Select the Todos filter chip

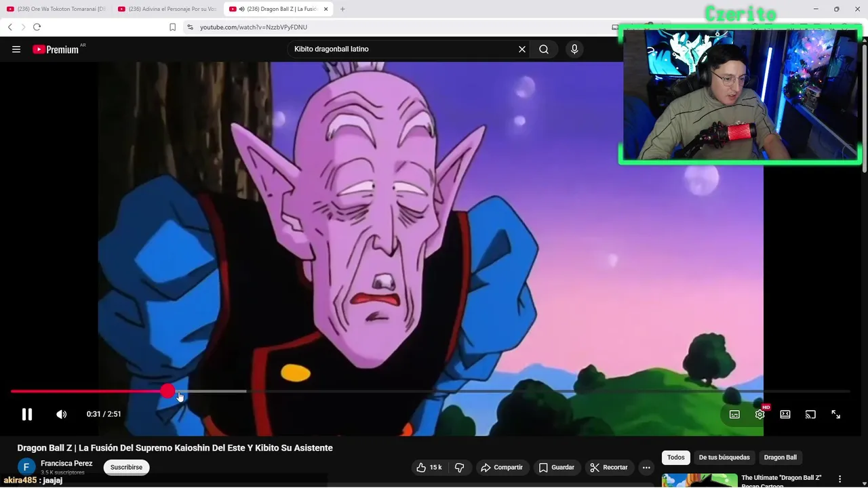(x=676, y=457)
